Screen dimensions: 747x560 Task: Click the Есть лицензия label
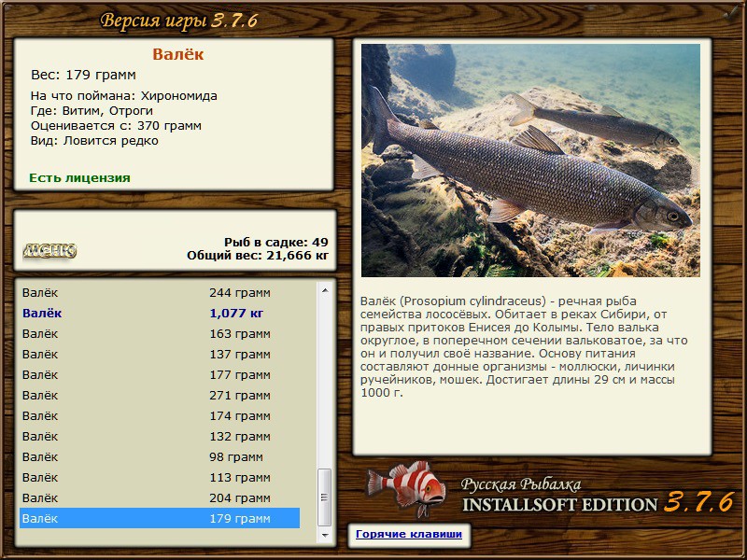tap(79, 177)
